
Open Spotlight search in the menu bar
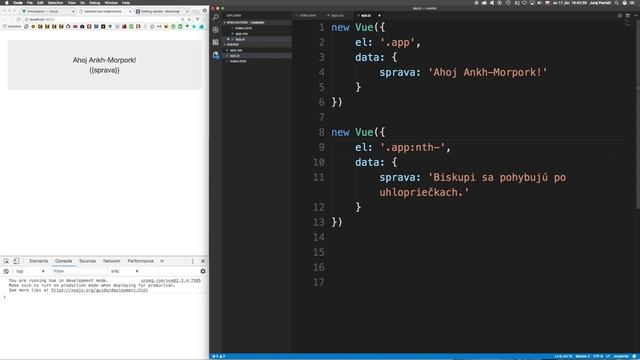pyautogui.click(x=616, y=2)
